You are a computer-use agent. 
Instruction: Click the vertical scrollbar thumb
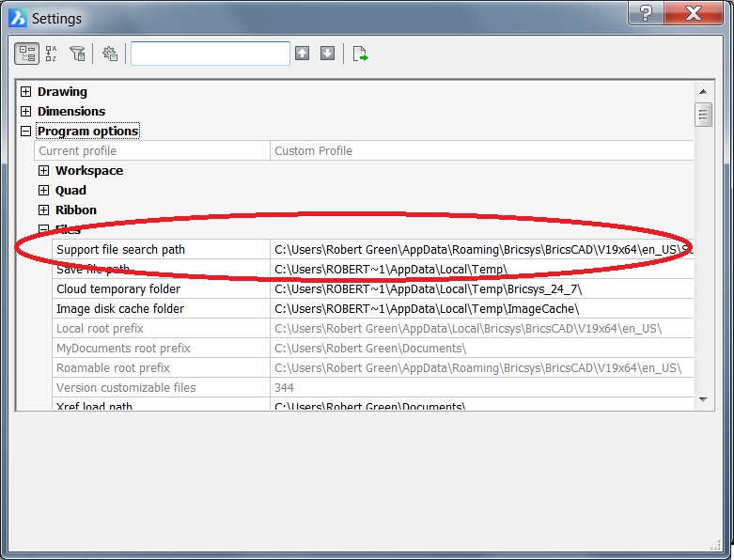pos(703,115)
